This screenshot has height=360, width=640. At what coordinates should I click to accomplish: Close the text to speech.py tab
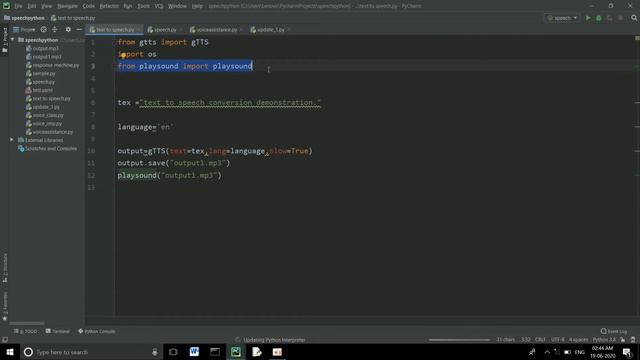[x=138, y=30]
